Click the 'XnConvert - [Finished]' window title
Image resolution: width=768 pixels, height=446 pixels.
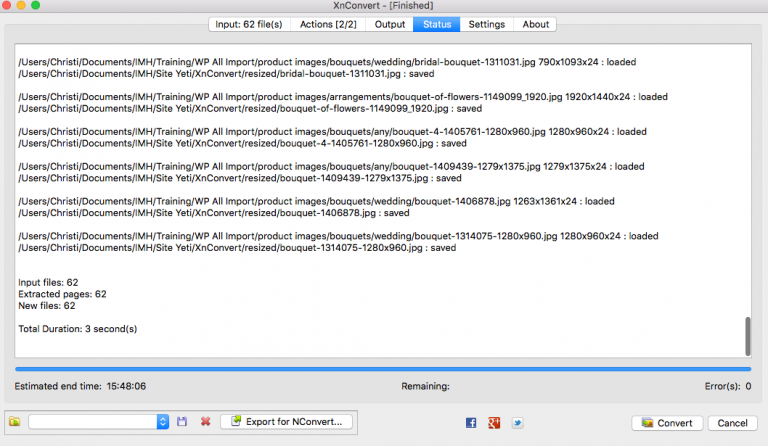tap(383, 5)
